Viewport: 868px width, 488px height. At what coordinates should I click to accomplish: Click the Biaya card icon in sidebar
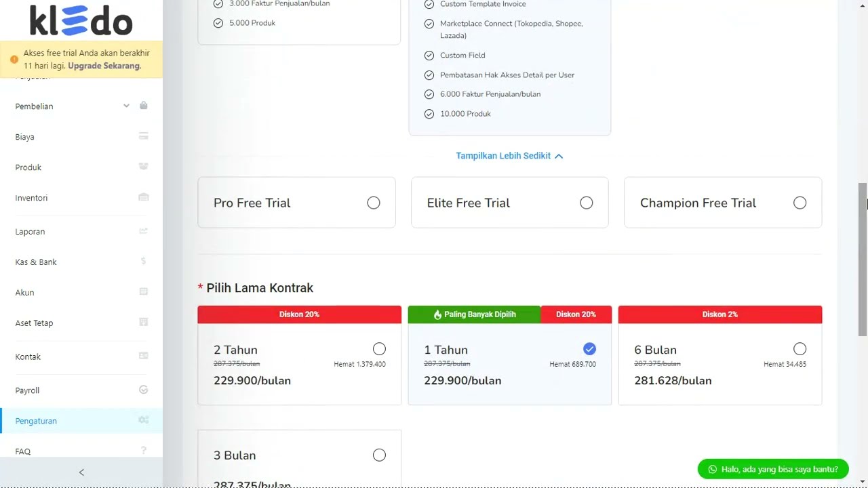143,136
